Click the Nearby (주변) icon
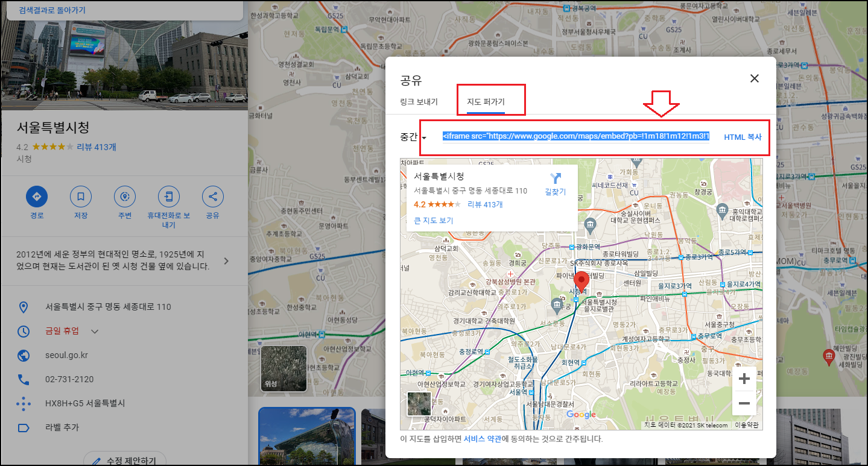The height and width of the screenshot is (466, 868). click(125, 197)
